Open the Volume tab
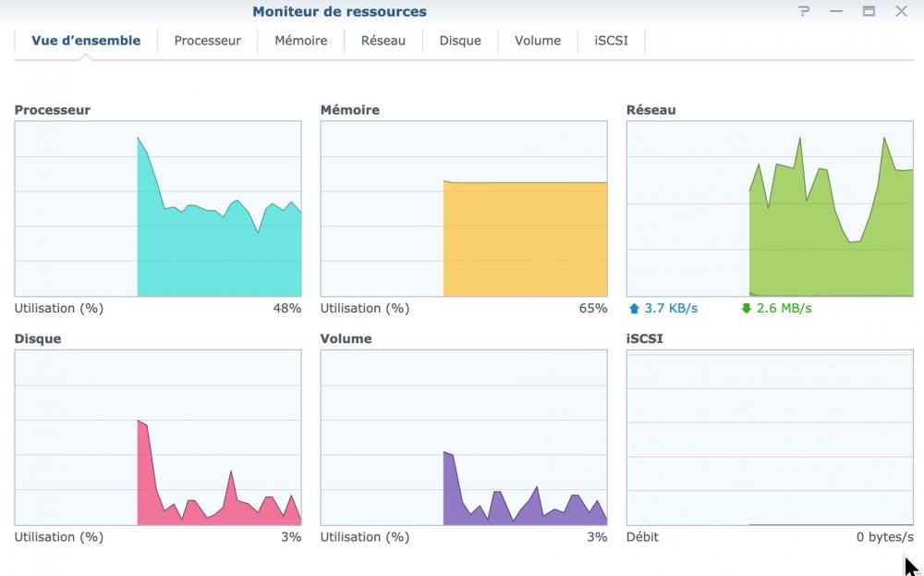 (538, 41)
